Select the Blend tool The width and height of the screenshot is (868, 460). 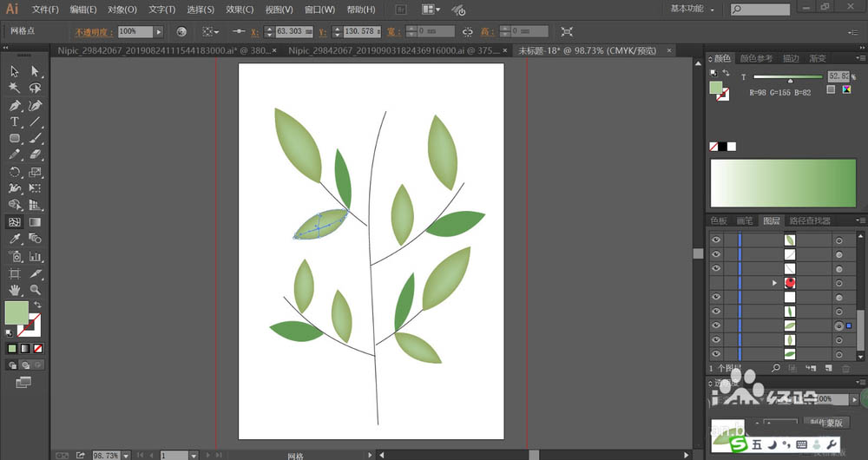pyautogui.click(x=35, y=239)
